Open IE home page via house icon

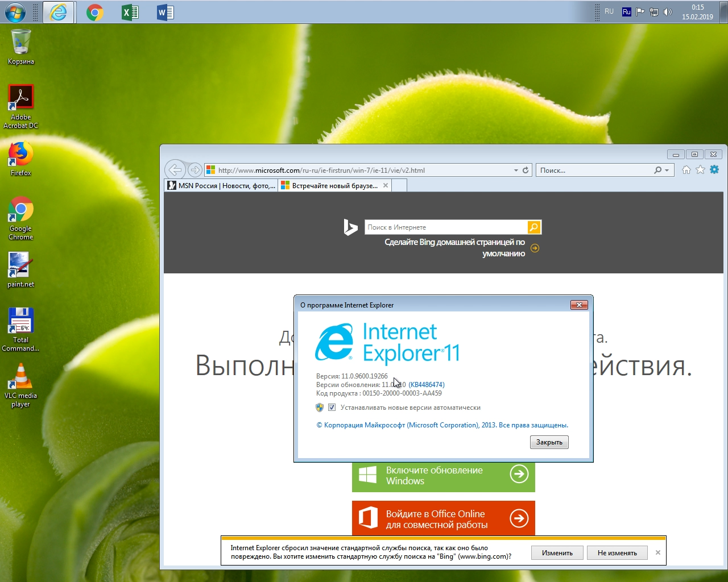(x=686, y=169)
